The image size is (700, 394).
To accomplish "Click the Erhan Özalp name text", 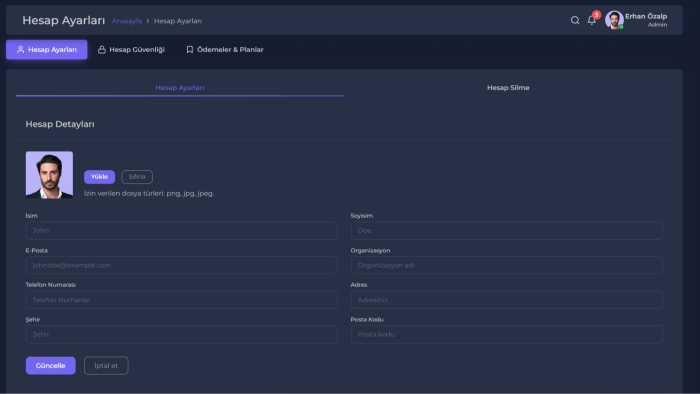I will pyautogui.click(x=646, y=16).
